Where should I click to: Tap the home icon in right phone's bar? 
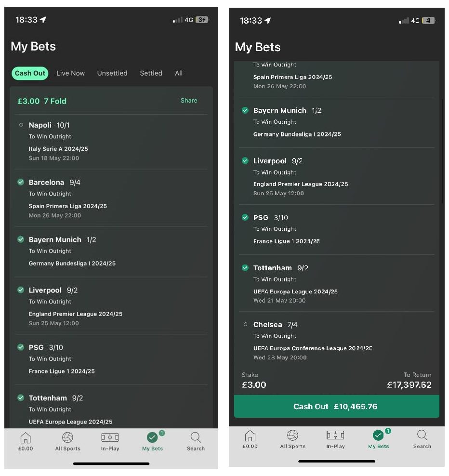click(x=250, y=436)
